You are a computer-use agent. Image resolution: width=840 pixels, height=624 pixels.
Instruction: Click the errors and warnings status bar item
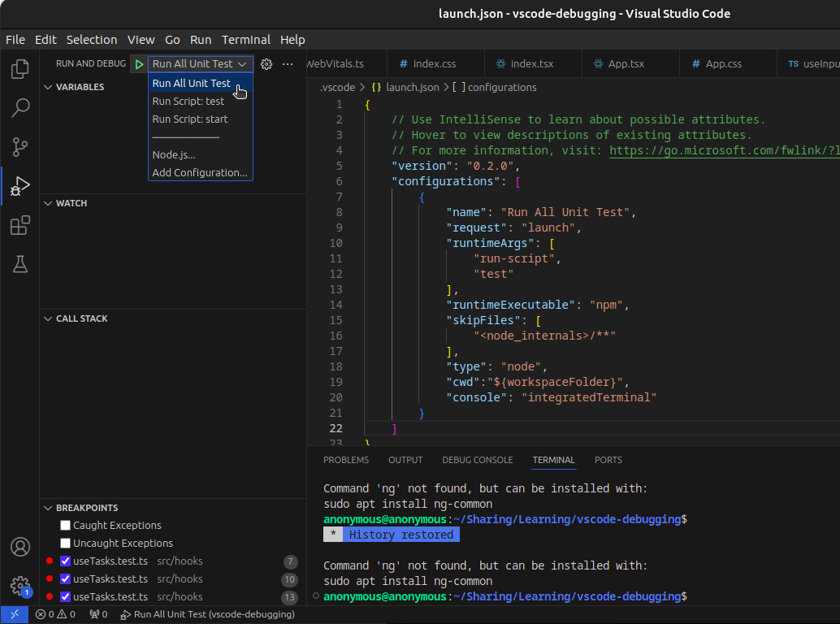click(x=55, y=615)
